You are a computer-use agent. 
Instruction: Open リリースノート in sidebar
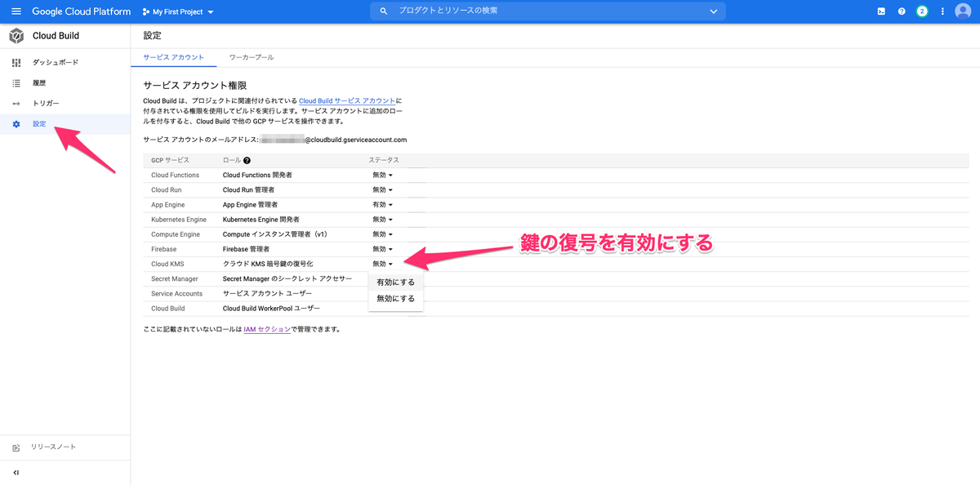coord(54,447)
